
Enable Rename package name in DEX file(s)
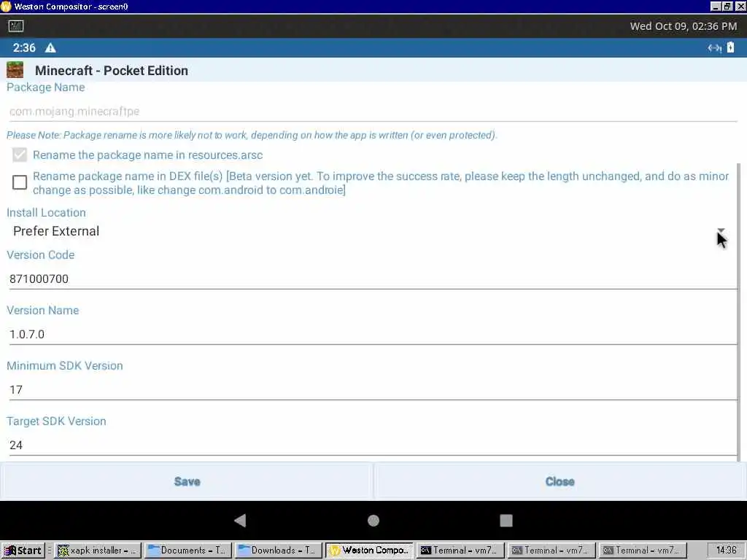pos(20,182)
